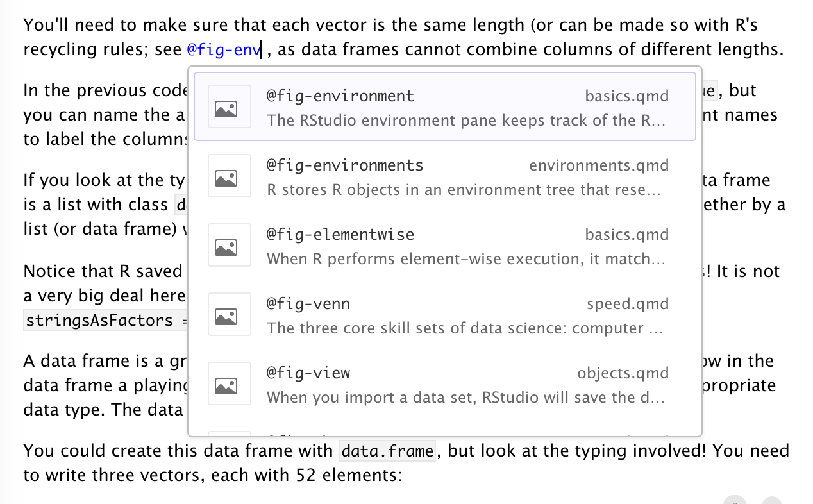Select the @fig-venn completion entry
Image resolution: width=813 pixels, height=504 pixels.
[444, 314]
